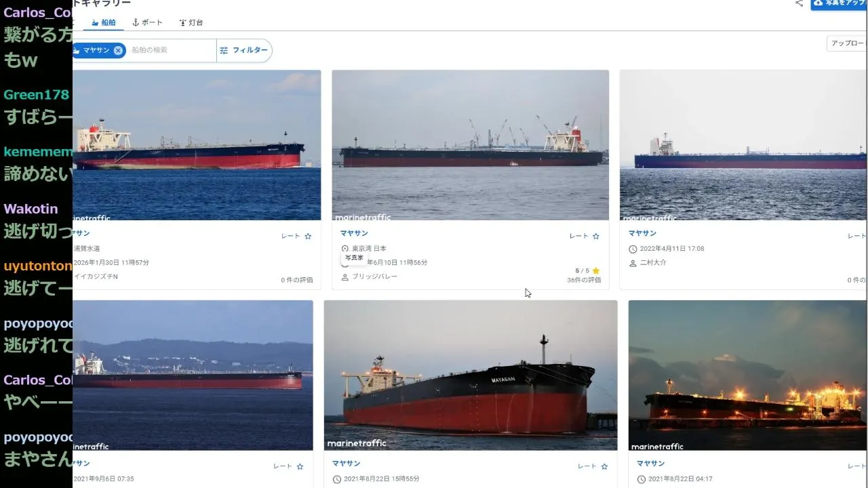
Task: Click the blue photo upload button
Action: pyautogui.click(x=839, y=3)
